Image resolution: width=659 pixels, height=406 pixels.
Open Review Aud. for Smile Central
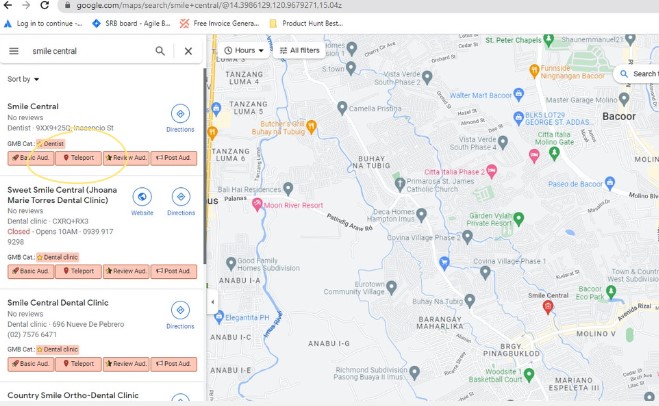[126, 158]
